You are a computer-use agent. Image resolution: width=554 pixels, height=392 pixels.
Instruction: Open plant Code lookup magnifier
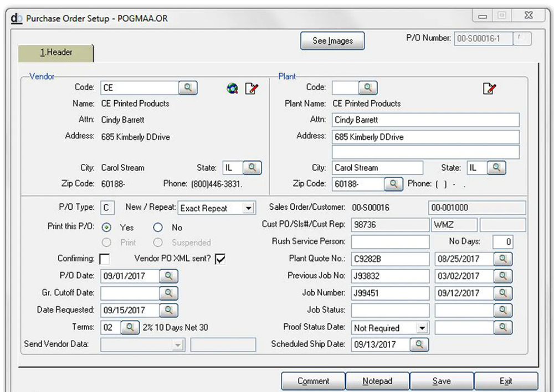click(368, 87)
